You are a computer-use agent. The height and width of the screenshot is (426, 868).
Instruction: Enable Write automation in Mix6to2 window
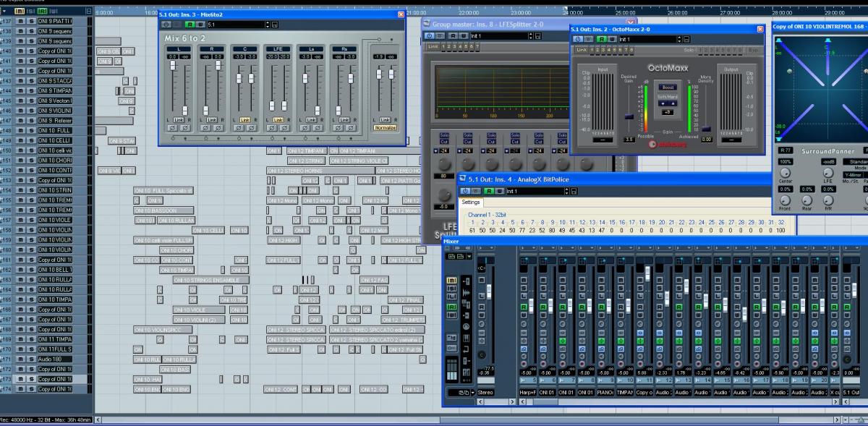(x=200, y=24)
